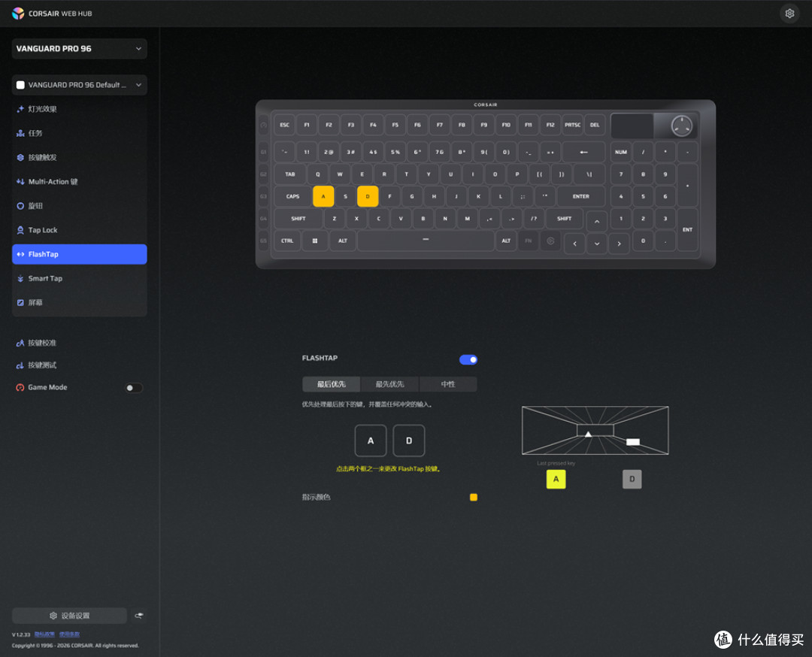The width and height of the screenshot is (812, 657).
Task: Enable the Game Mode switch
Action: 134,388
